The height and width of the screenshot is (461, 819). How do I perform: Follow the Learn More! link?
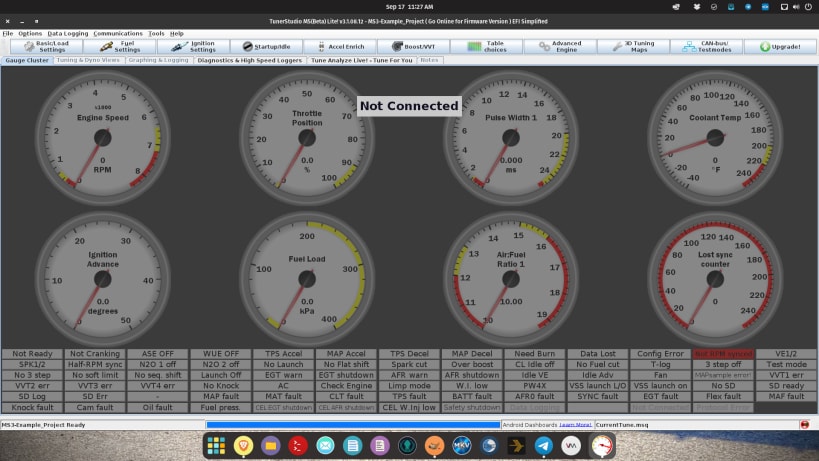pos(576,424)
